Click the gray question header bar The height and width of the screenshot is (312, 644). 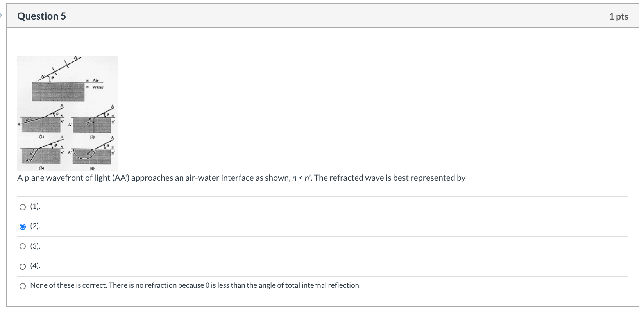313,16
